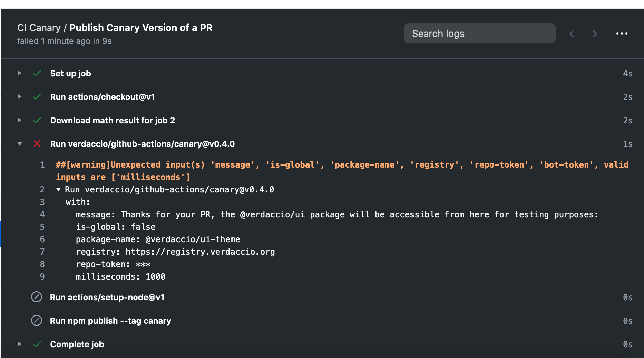
Task: Expand the Run actions/checkout@v1 step
Action: pos(20,97)
